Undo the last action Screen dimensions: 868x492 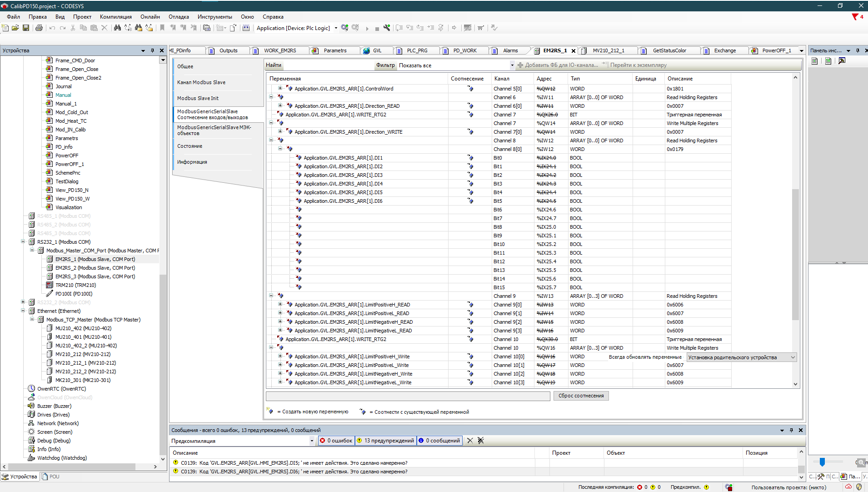(52, 28)
